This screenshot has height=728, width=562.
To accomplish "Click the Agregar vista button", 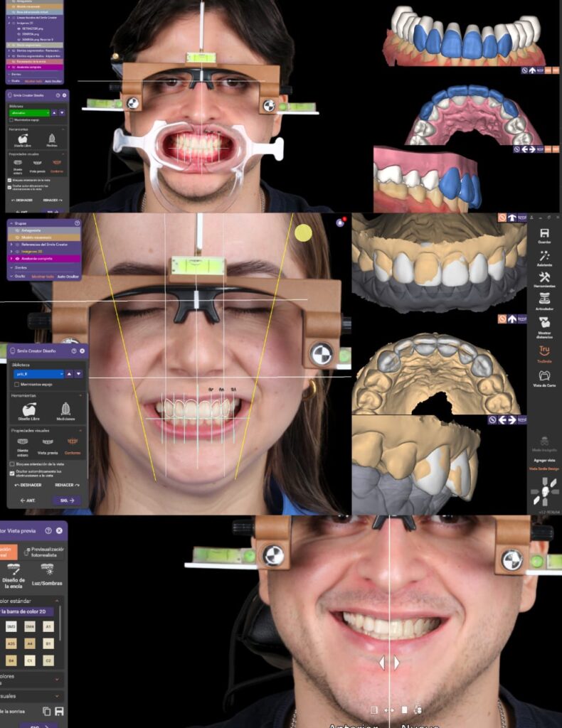I will tap(544, 461).
